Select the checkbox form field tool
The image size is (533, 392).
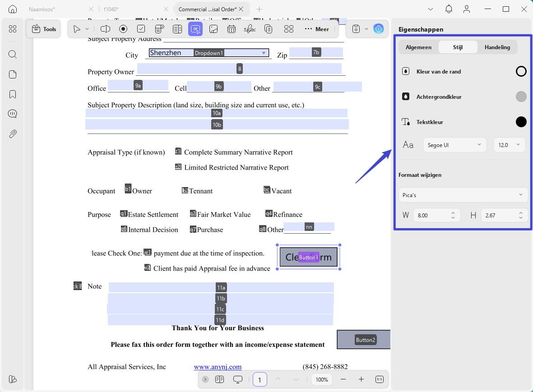[141, 29]
